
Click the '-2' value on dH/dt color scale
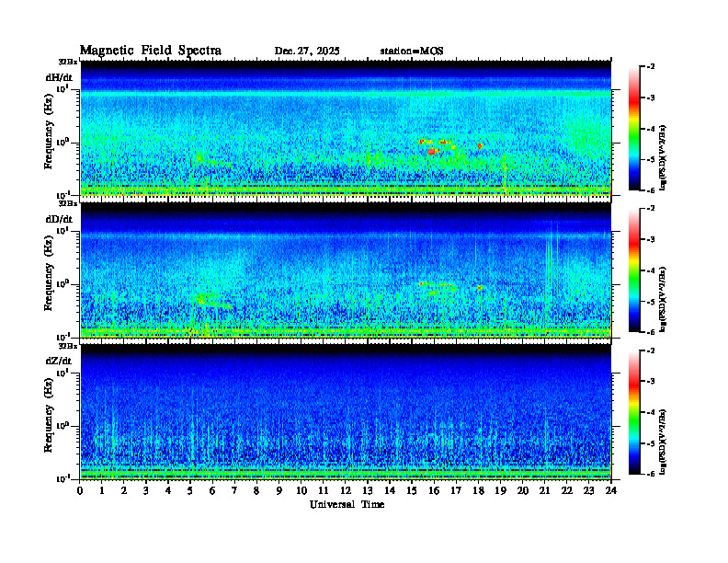click(x=651, y=67)
